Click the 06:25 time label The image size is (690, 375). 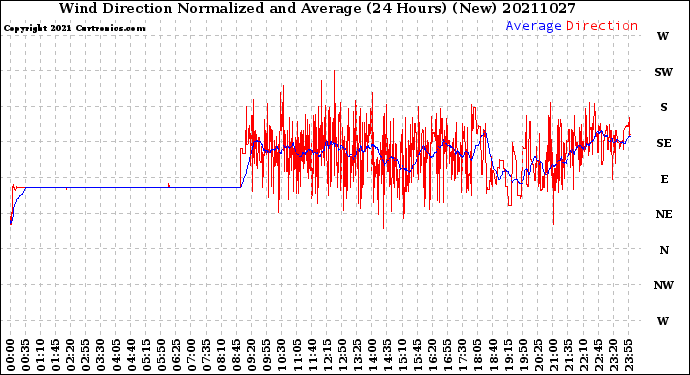pyautogui.click(x=177, y=355)
